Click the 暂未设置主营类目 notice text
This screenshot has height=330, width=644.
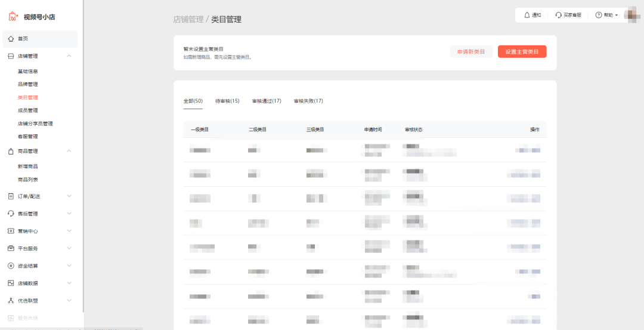point(203,49)
